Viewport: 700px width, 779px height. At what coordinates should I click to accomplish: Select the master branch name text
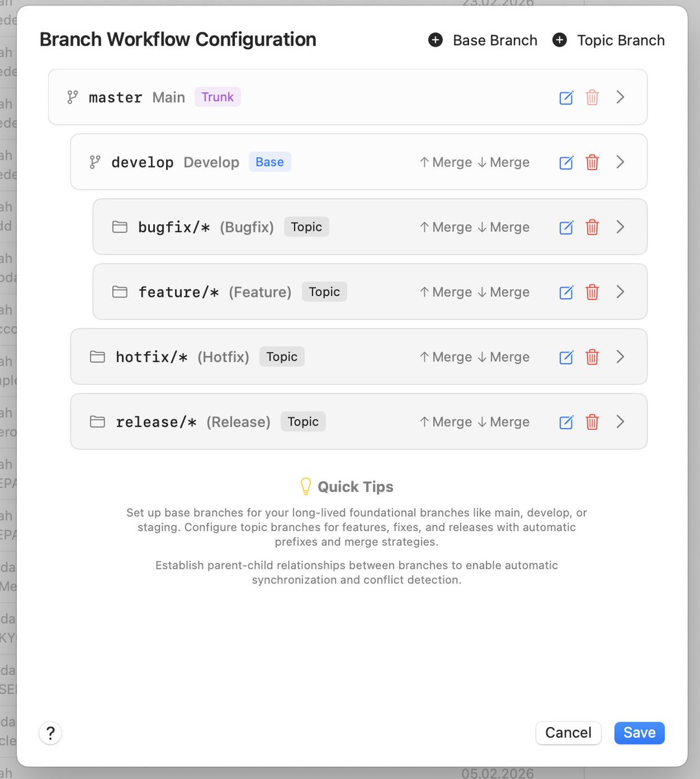pyautogui.click(x=115, y=97)
